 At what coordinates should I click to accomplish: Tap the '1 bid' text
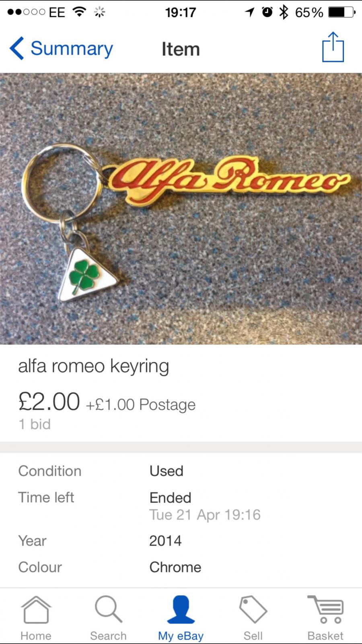tap(35, 424)
